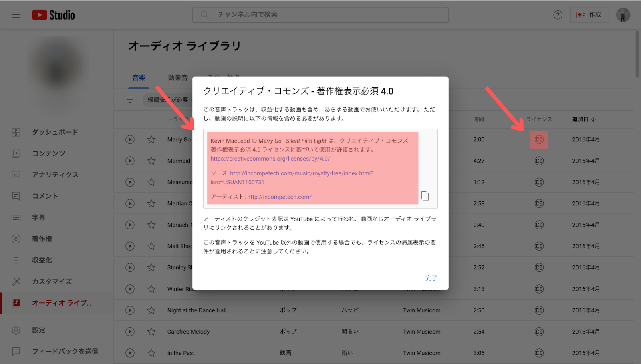Play the Stanley track

(130, 267)
